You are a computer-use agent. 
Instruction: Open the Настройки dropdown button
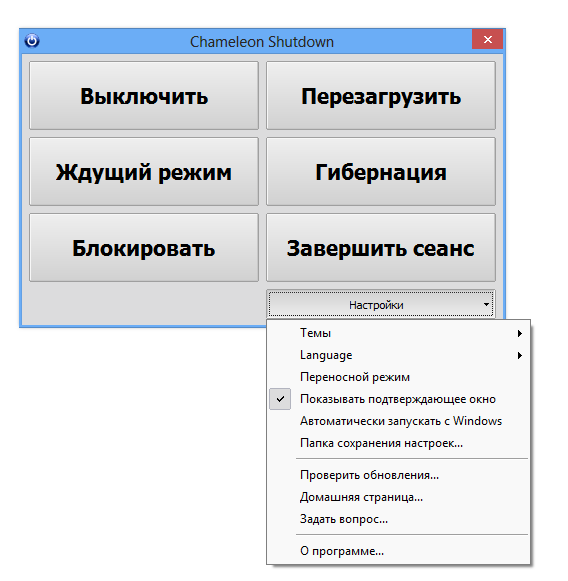pyautogui.click(x=381, y=305)
